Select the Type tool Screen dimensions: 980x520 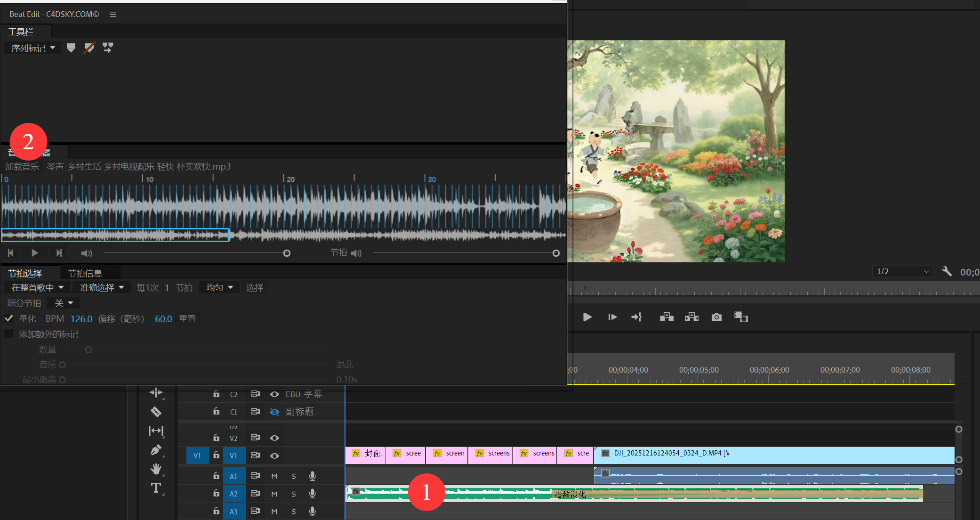[156, 488]
